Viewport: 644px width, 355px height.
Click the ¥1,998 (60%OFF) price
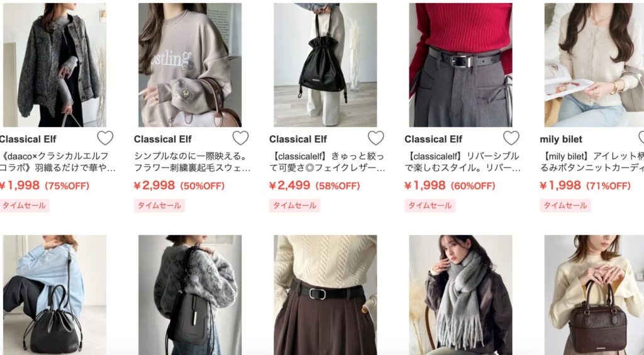(450, 186)
